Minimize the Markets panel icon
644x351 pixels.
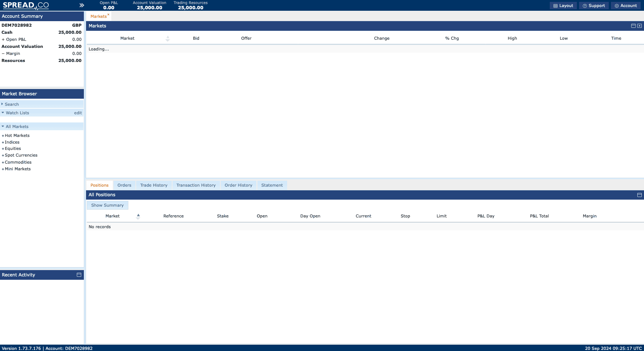pyautogui.click(x=633, y=26)
